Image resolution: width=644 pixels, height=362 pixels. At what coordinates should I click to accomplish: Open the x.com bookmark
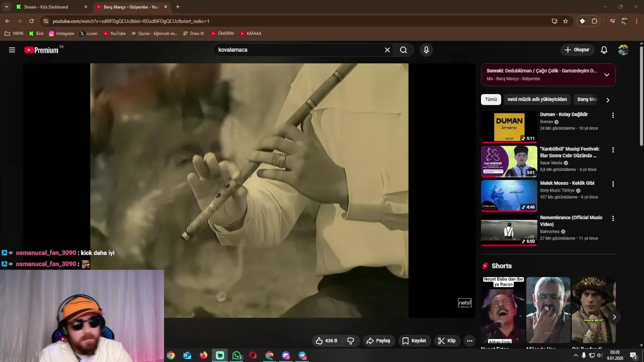coord(89,34)
